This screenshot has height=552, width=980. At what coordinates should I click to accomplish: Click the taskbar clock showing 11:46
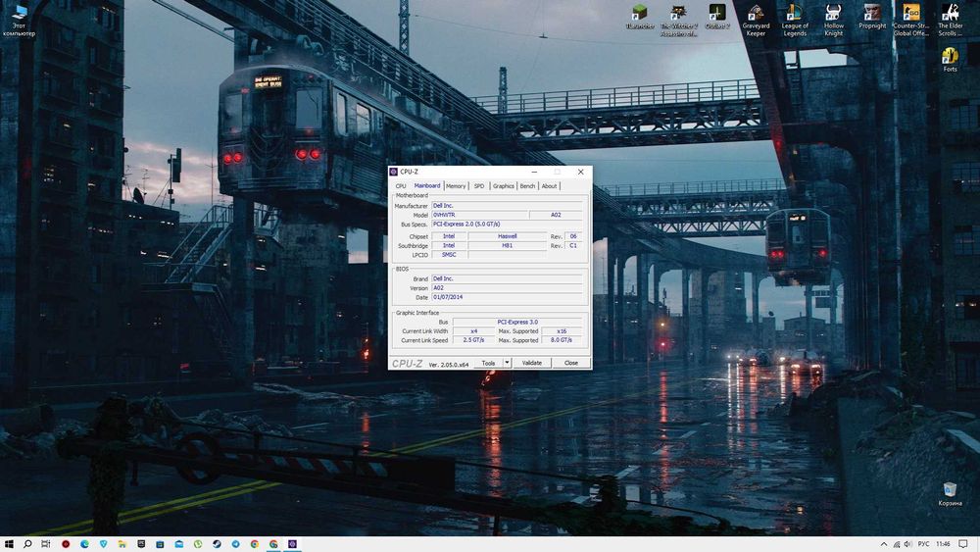pyautogui.click(x=943, y=544)
